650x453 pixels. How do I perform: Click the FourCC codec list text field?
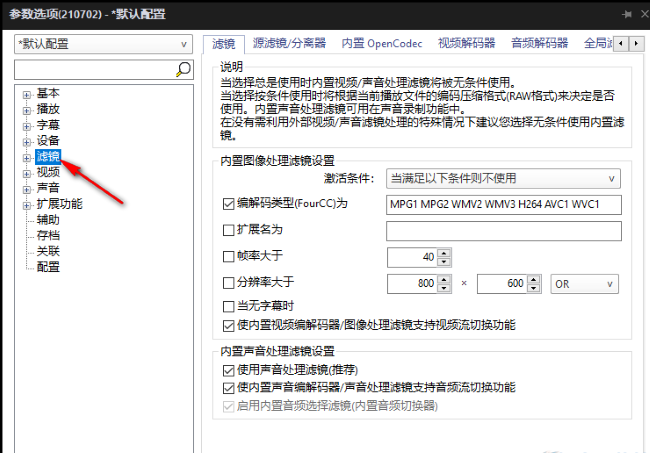(503, 205)
